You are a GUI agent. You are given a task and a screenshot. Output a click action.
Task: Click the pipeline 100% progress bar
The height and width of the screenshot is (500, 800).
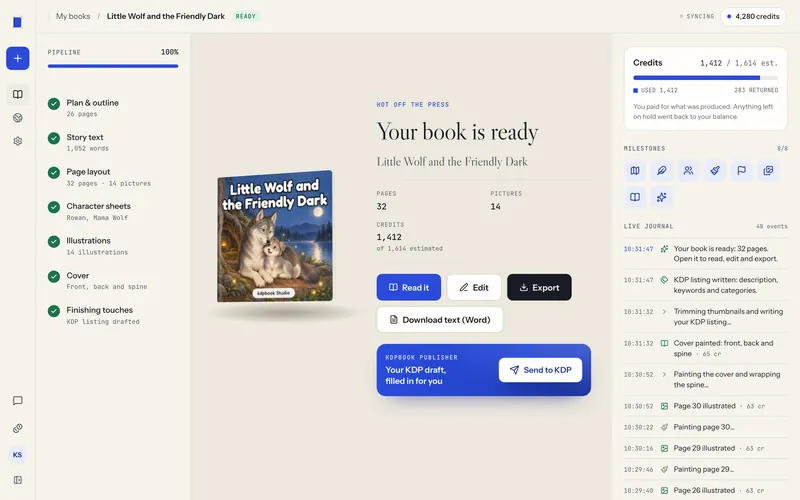point(113,66)
